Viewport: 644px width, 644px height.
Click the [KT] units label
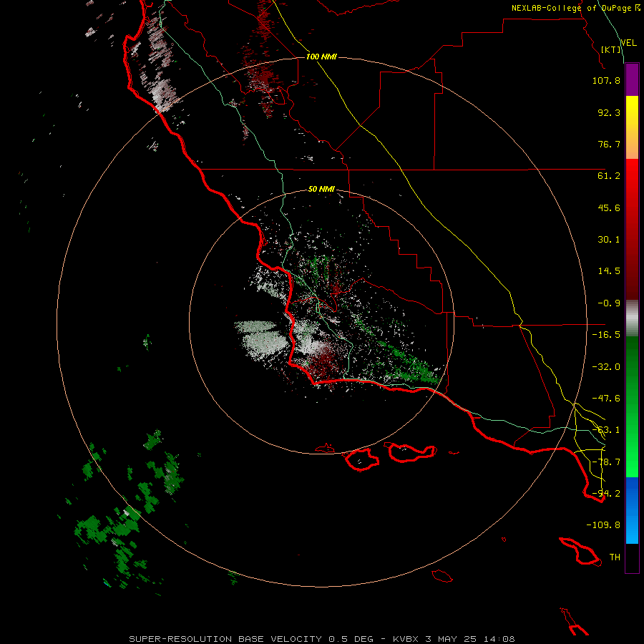point(611,49)
